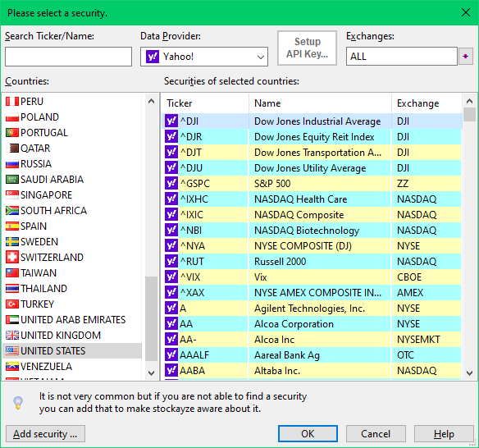Screen dimensions: 479x448
Task: Open the Help button
Action: click(x=444, y=434)
